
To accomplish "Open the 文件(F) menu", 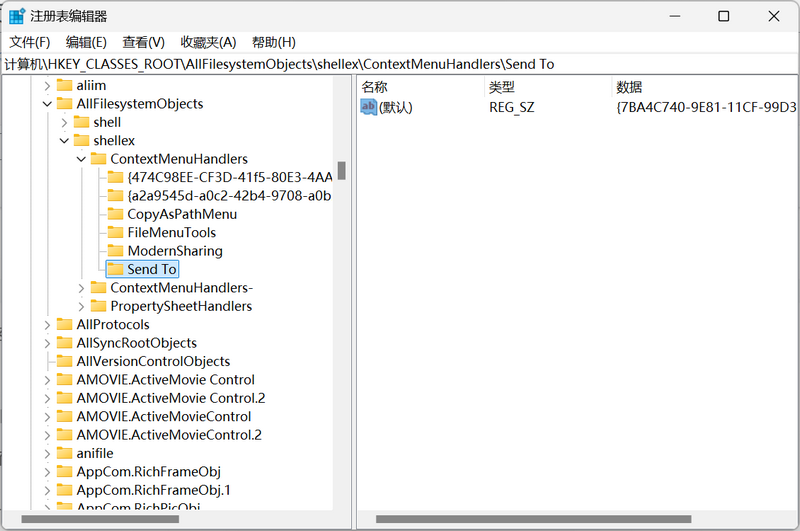I will [30, 42].
